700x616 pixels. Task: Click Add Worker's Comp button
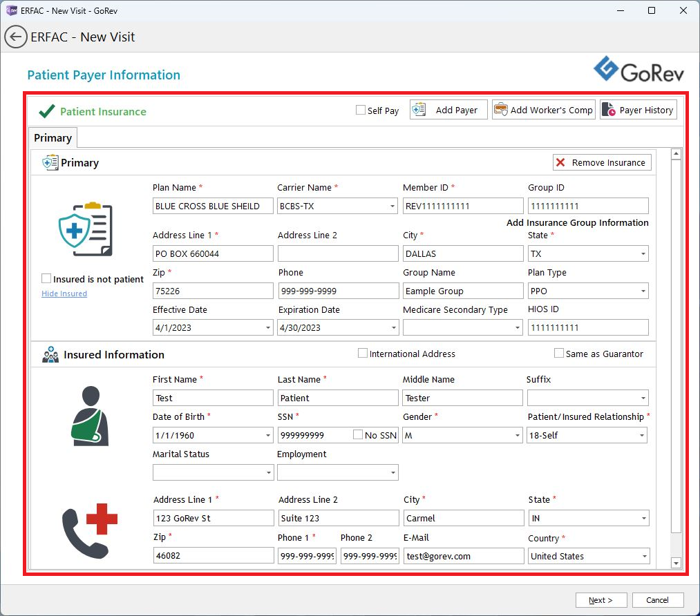(x=543, y=110)
